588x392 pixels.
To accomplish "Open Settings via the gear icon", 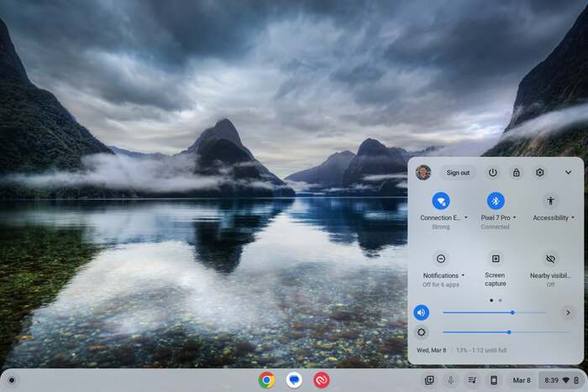I will tap(540, 172).
